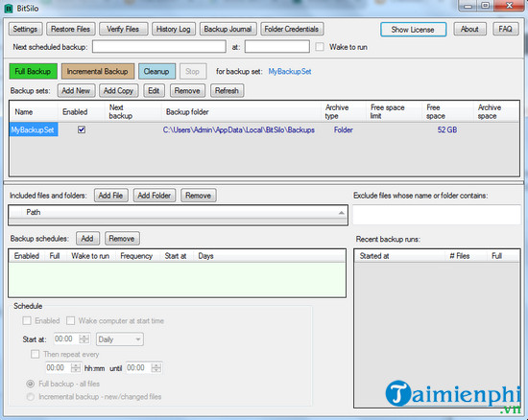Open Restore Files
The image size is (528, 420).
pyautogui.click(x=71, y=29)
